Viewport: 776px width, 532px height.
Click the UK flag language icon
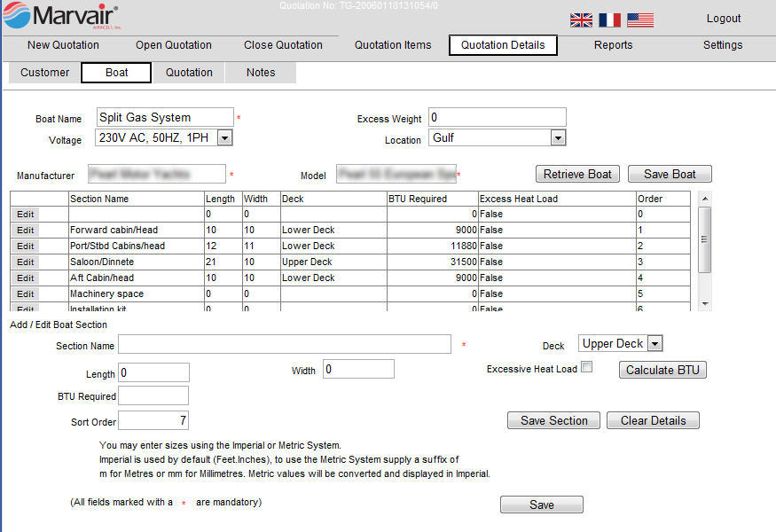pos(581,20)
